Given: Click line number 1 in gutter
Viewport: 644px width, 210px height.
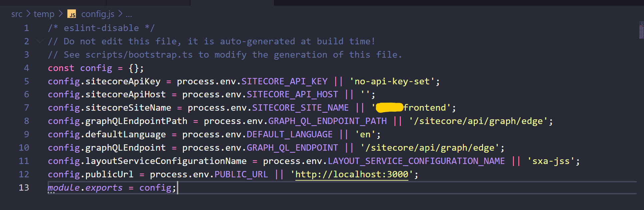Looking at the screenshot, I should tap(26, 28).
